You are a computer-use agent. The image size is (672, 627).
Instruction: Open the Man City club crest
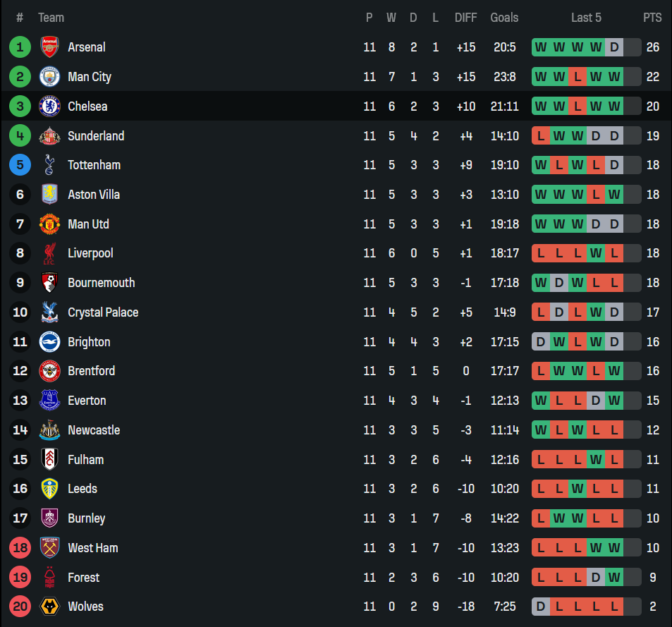click(x=50, y=77)
